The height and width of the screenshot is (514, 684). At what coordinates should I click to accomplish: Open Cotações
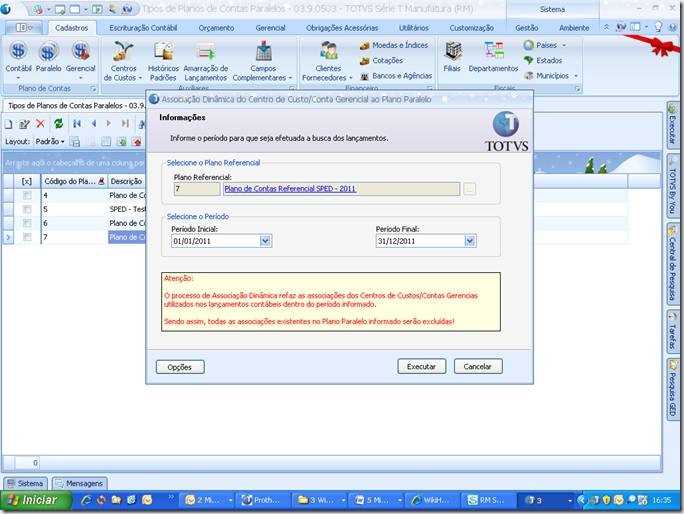(382, 61)
